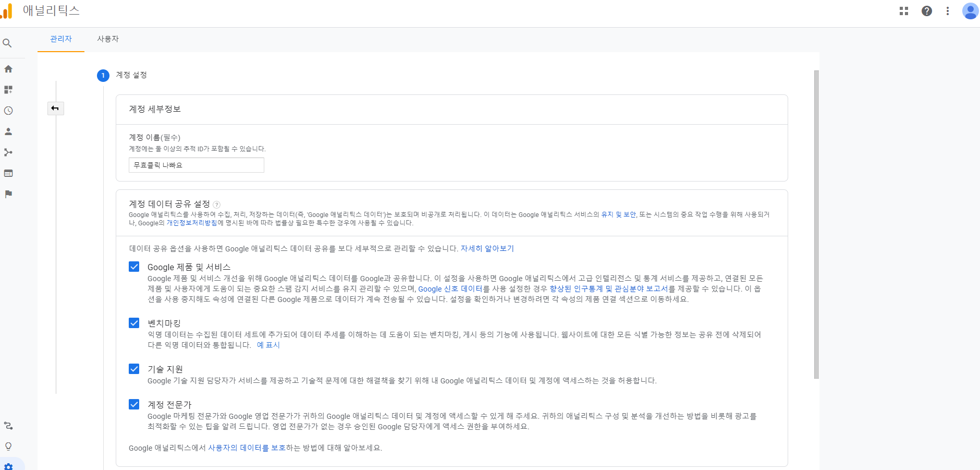This screenshot has width=980, height=470.
Task: Click the 계정 세부정보 heading
Action: tap(155, 109)
